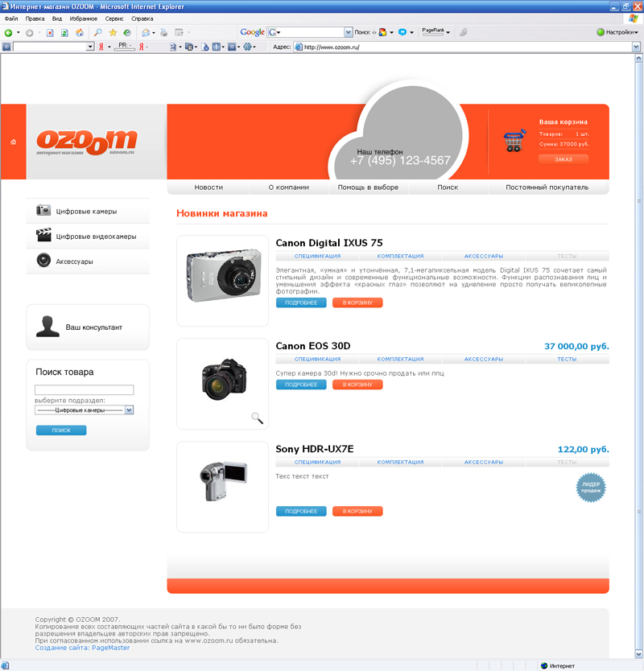Click the clapperboard video camera category icon
This screenshot has width=644, height=671.
43,235
